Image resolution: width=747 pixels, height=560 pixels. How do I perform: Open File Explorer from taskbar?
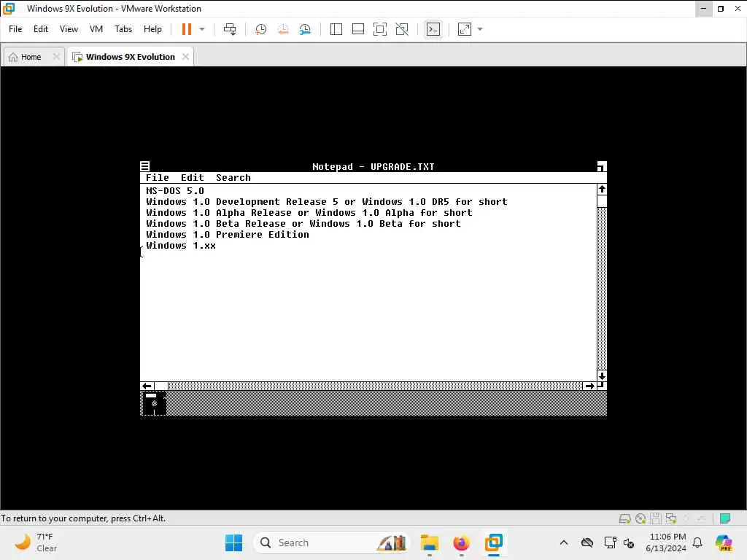[429, 542]
